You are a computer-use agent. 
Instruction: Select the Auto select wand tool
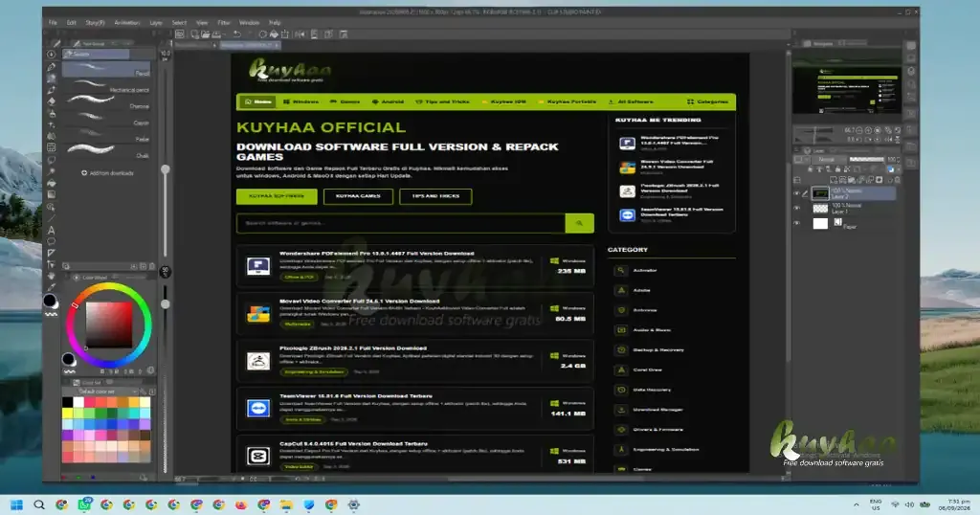52,171
